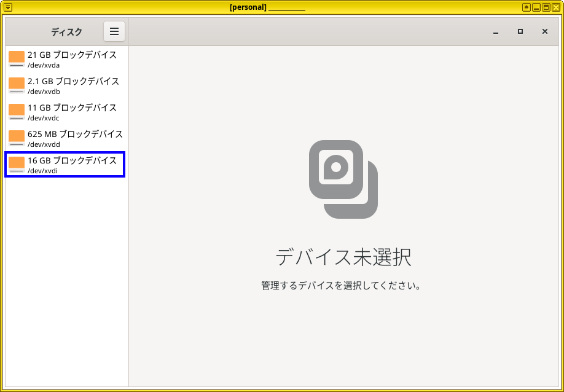This screenshot has height=392, width=564.
Task: Click the orange disk icon for /dev/xvda
Action: pyautogui.click(x=15, y=57)
